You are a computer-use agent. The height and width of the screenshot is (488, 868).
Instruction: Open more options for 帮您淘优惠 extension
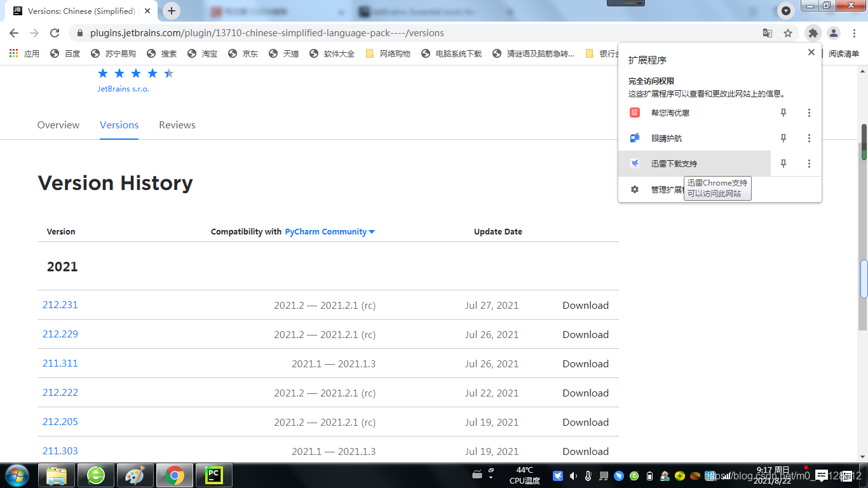[809, 112]
